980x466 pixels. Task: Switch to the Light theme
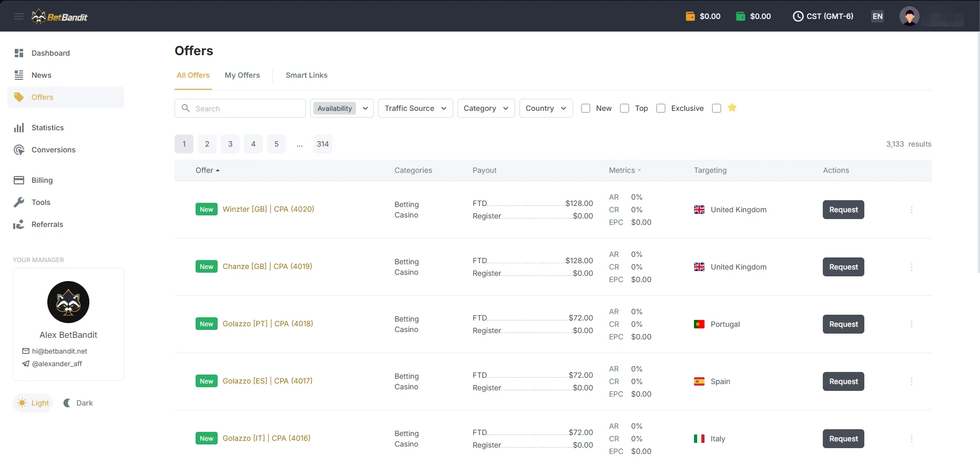pyautogui.click(x=33, y=403)
